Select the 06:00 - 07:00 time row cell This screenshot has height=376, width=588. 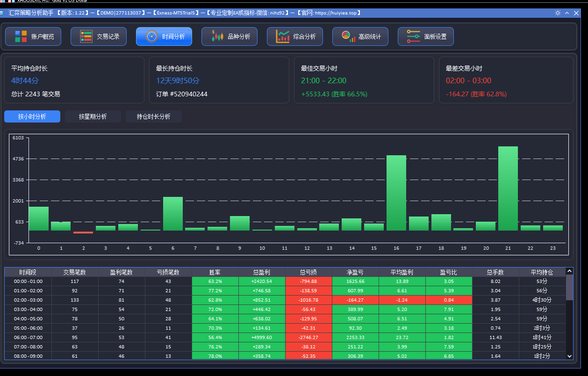(28, 338)
